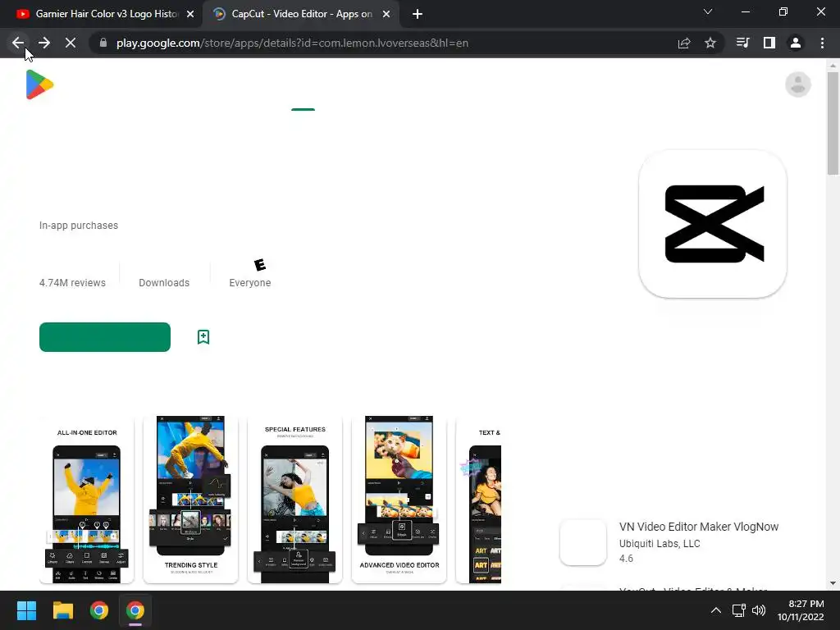Open the ADVANCED VIDEO EDITOR screenshot
The image size is (840, 630).
tap(399, 500)
